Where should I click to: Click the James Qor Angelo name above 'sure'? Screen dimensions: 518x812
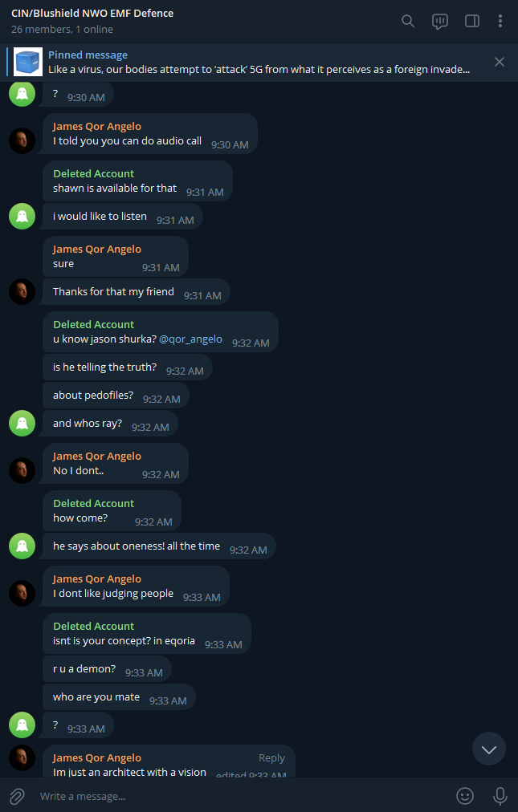coord(97,249)
